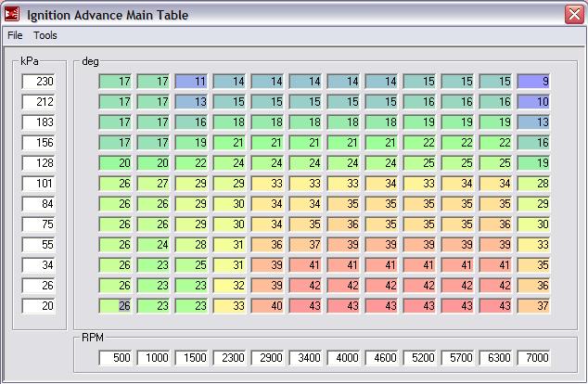This screenshot has height=384, width=588.
Task: Select the 36 cell at 75 kPa, 4000 RPM
Action: pos(343,224)
